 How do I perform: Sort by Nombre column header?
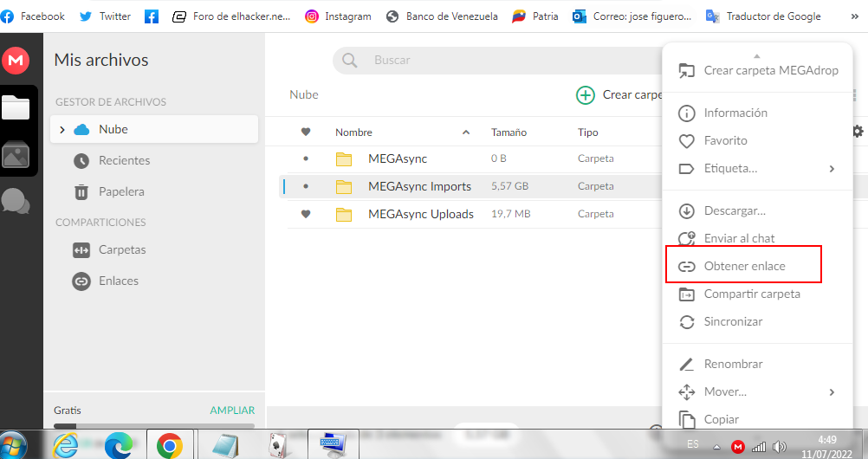pyautogui.click(x=353, y=133)
